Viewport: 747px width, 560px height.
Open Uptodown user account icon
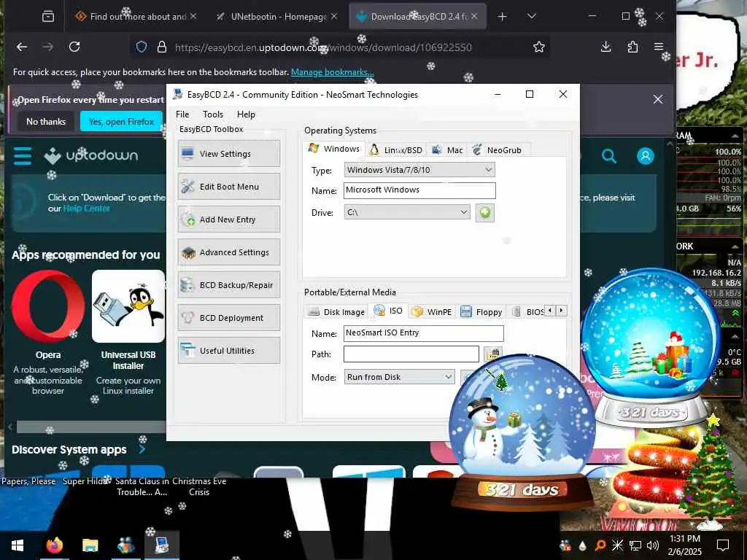645,156
